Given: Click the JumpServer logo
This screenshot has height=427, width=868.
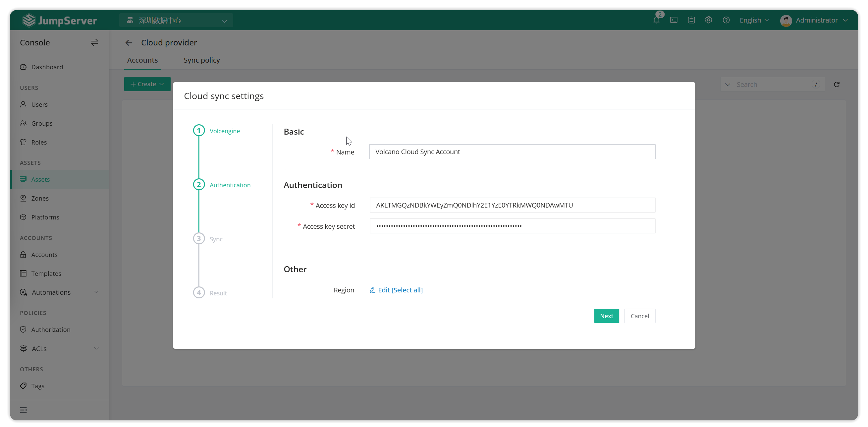Looking at the screenshot, I should click(60, 20).
